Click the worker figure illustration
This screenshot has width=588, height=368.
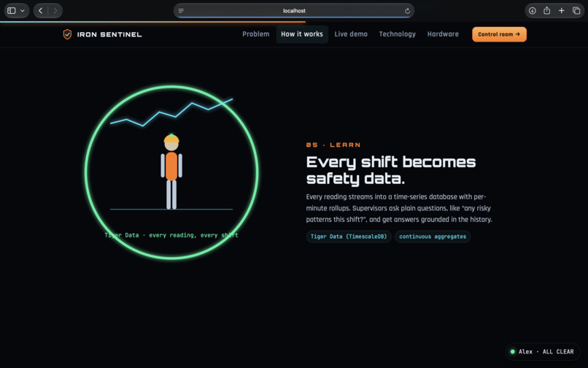(x=171, y=172)
